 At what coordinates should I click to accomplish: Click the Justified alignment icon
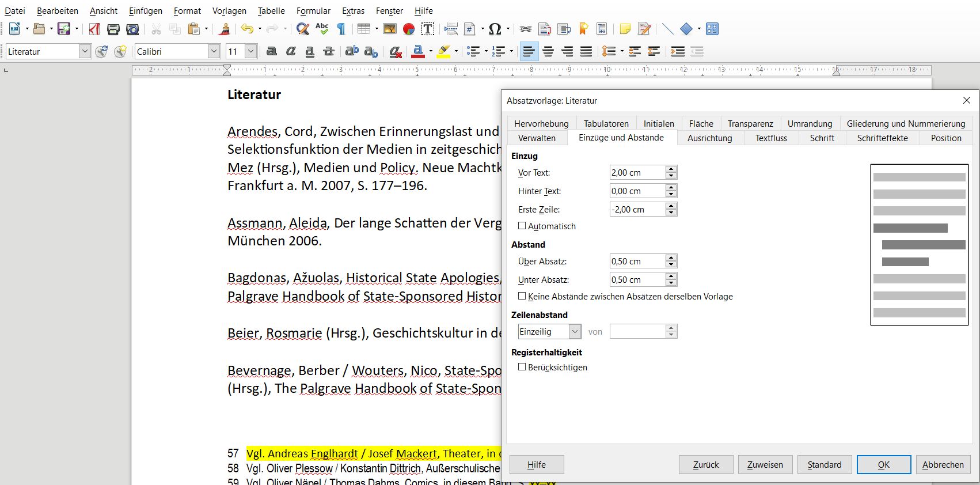[x=586, y=51]
